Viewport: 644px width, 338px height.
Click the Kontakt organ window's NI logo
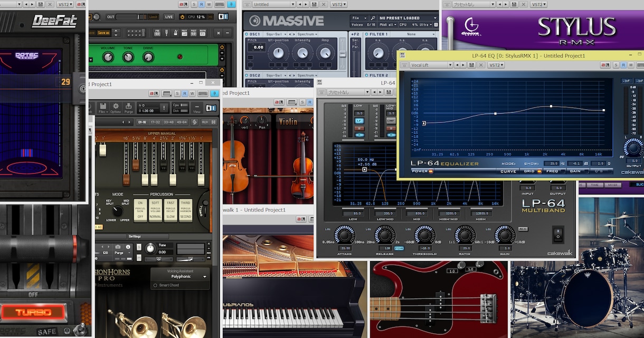point(211,108)
